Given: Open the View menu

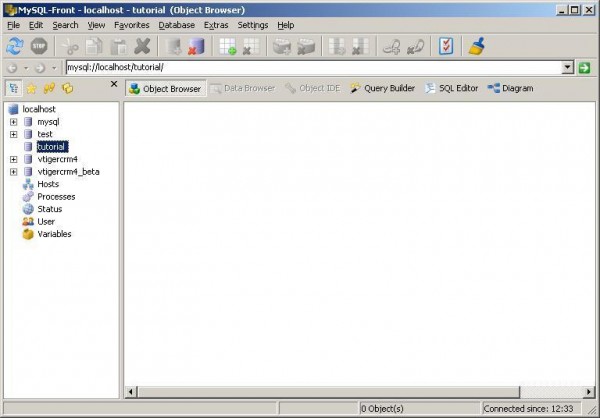Looking at the screenshot, I should 96,25.
